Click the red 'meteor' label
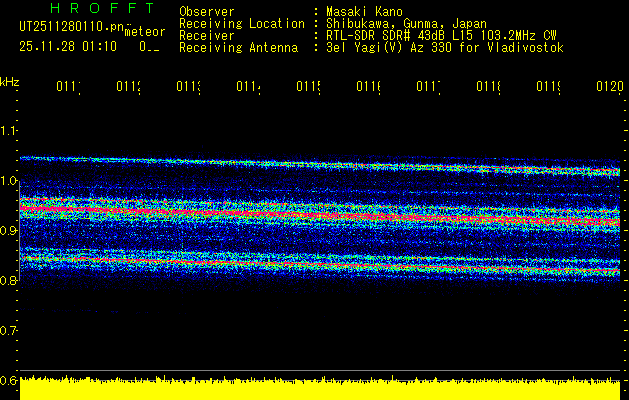 (143, 35)
